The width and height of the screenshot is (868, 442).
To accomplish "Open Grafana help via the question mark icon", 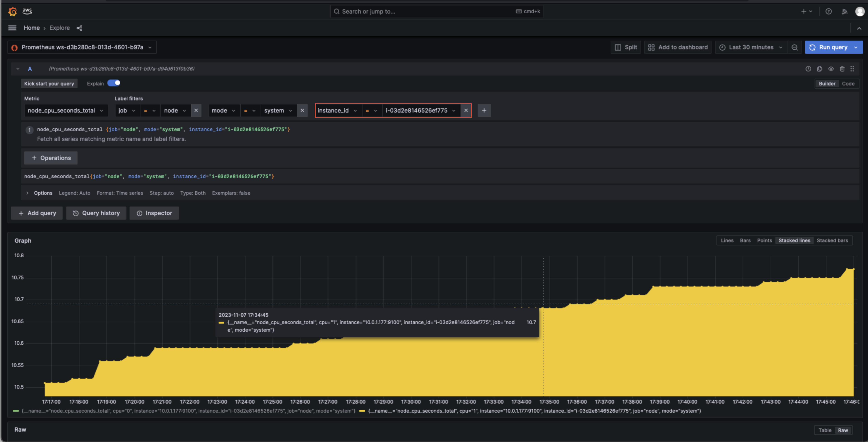I will click(x=829, y=11).
